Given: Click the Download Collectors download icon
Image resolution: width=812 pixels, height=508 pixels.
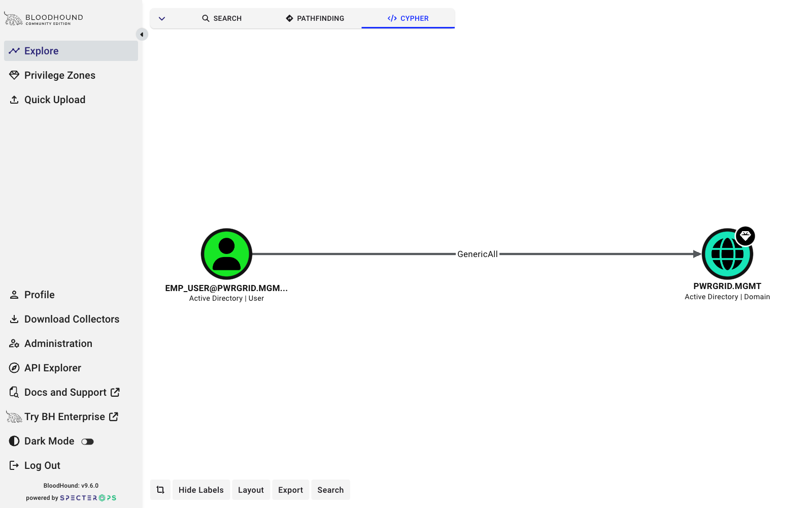Looking at the screenshot, I should click(14, 319).
